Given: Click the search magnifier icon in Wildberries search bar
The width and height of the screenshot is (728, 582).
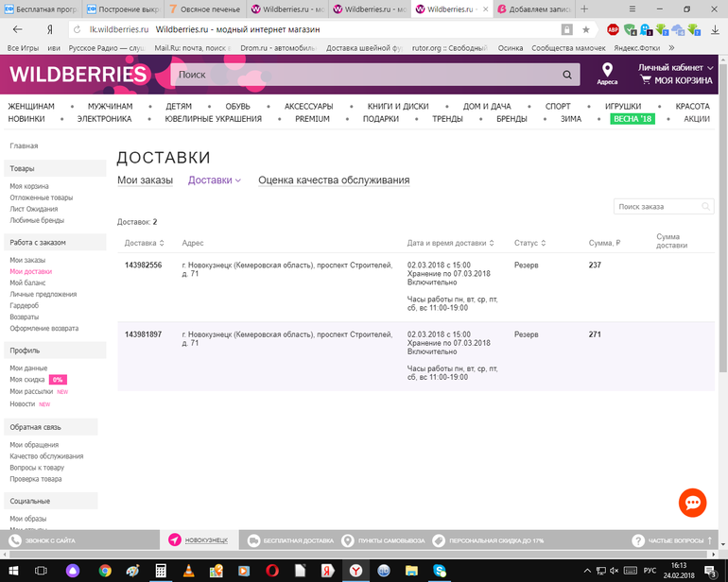Looking at the screenshot, I should coord(567,74).
